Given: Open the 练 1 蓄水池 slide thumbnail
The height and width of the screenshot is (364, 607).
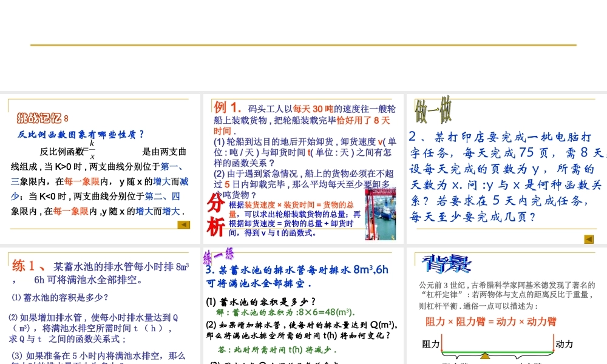Looking at the screenshot, I should pos(100,306).
